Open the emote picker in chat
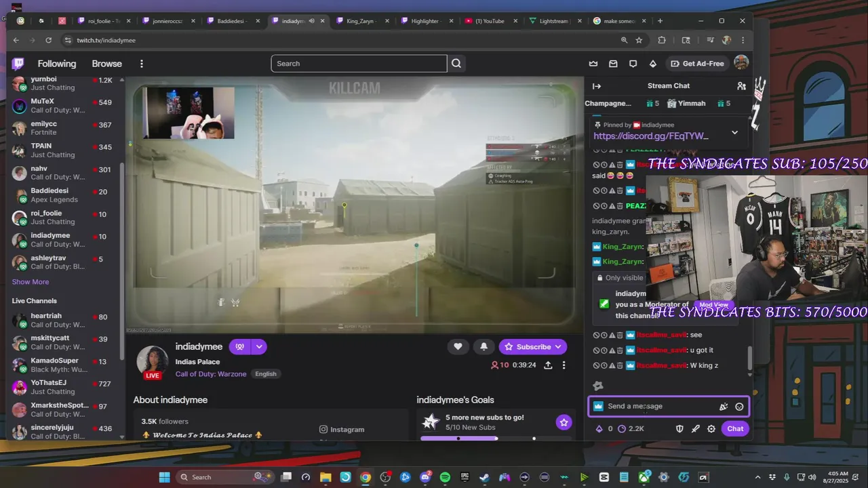Viewport: 868px width, 488px height. pos(739,407)
